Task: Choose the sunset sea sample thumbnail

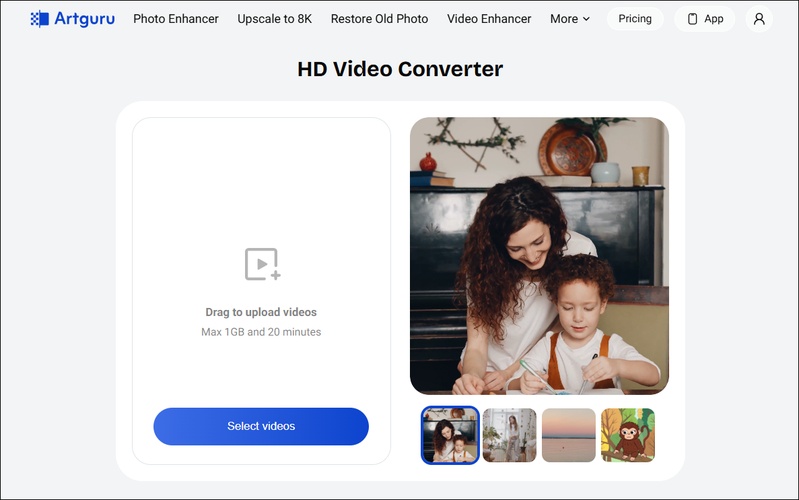Action: [569, 435]
